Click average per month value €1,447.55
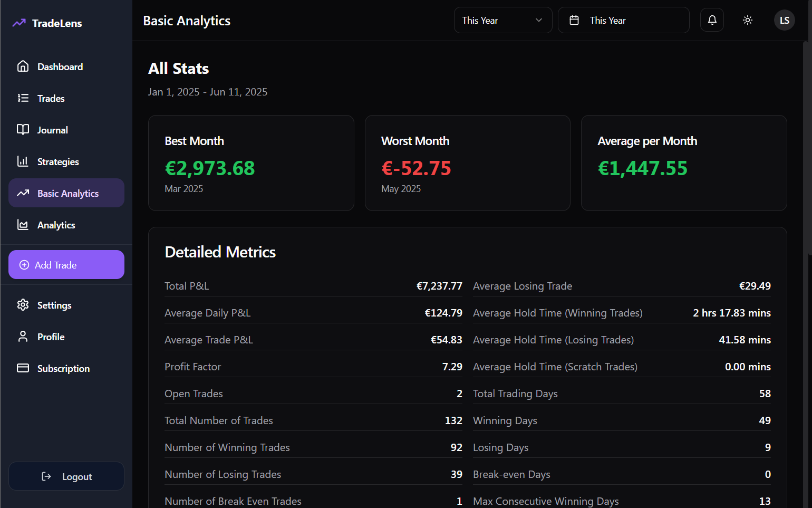This screenshot has width=812, height=508. [x=643, y=168]
